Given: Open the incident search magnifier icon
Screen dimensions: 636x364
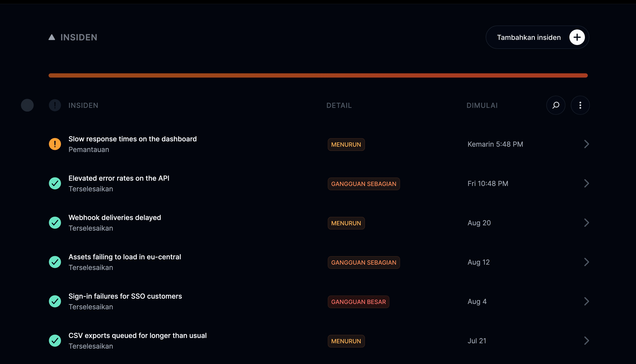Looking at the screenshot, I should (556, 105).
